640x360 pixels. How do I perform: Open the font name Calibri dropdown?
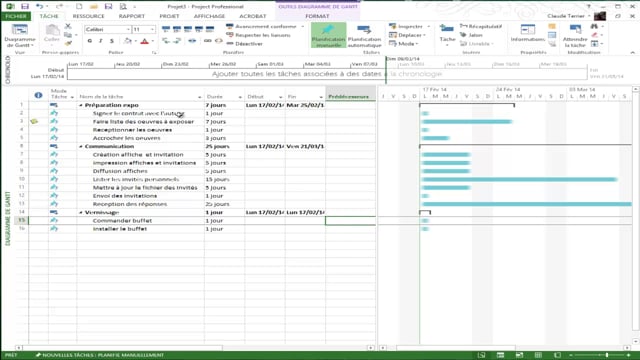128,29
